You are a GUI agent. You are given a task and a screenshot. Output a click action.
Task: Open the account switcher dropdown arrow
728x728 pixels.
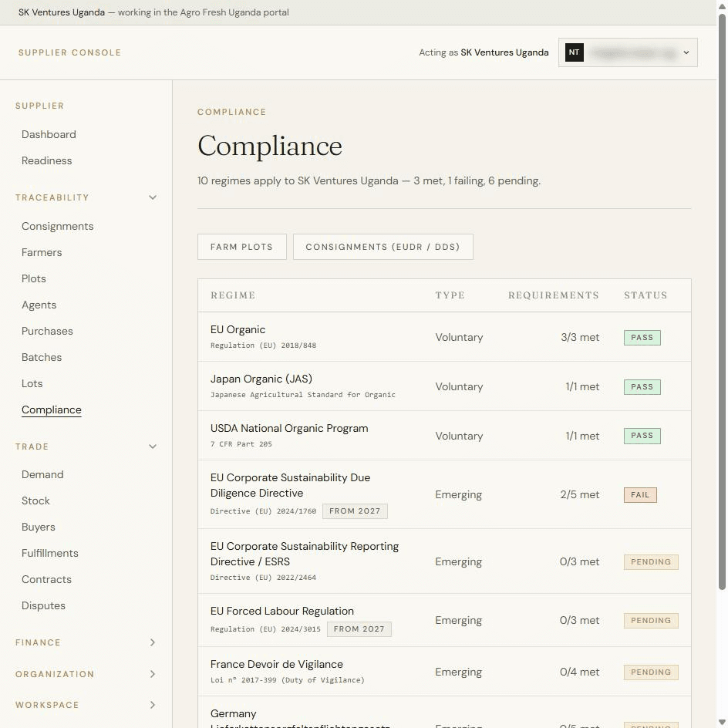coord(686,53)
